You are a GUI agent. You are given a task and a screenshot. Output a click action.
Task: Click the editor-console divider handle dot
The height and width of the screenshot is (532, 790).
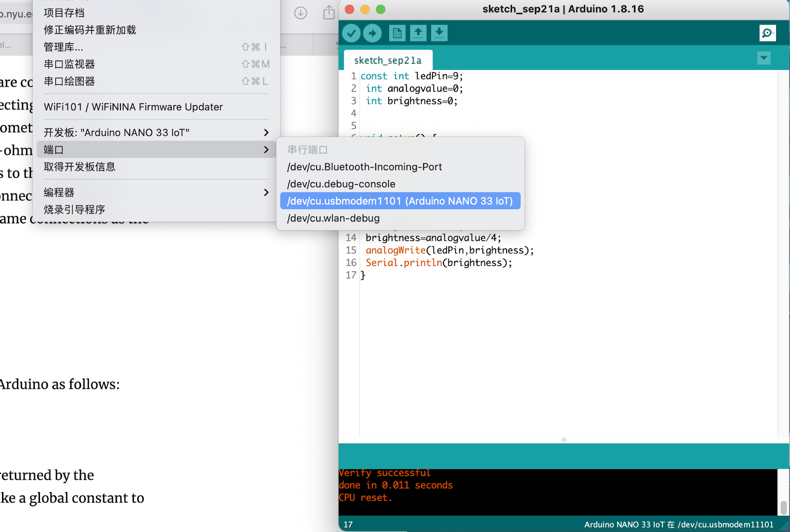click(564, 440)
